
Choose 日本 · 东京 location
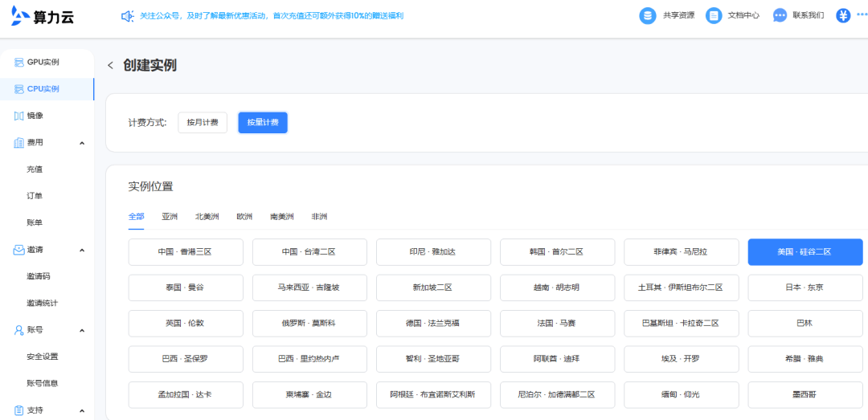(x=805, y=287)
